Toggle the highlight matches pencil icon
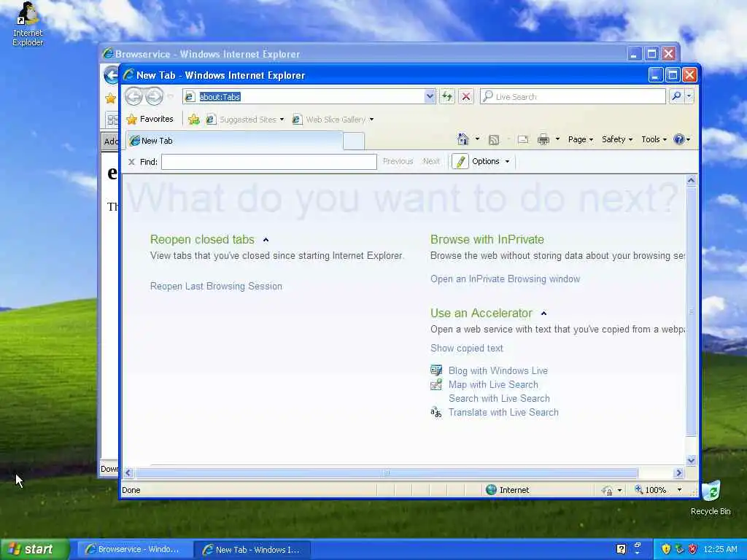Screen dimensions: 747x560 point(460,162)
